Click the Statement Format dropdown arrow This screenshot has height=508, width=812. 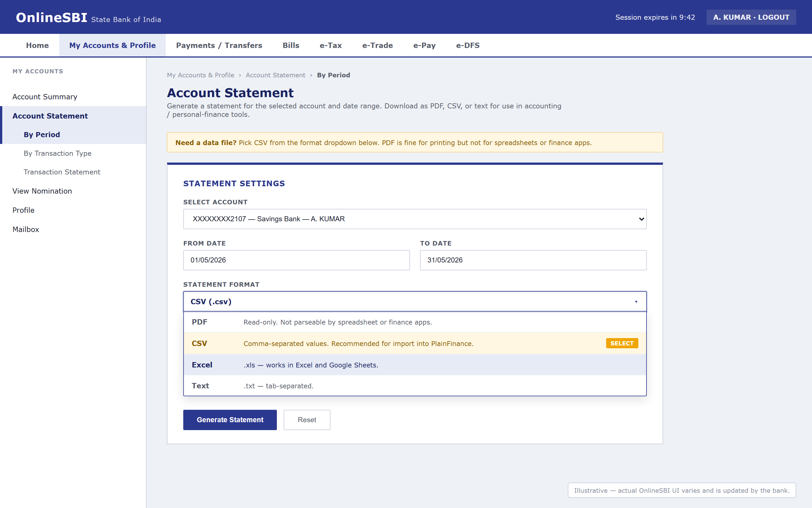[636, 302]
